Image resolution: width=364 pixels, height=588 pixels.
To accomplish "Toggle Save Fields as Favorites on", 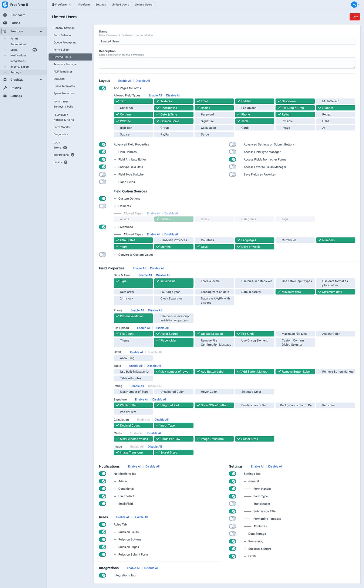I will pyautogui.click(x=232, y=174).
